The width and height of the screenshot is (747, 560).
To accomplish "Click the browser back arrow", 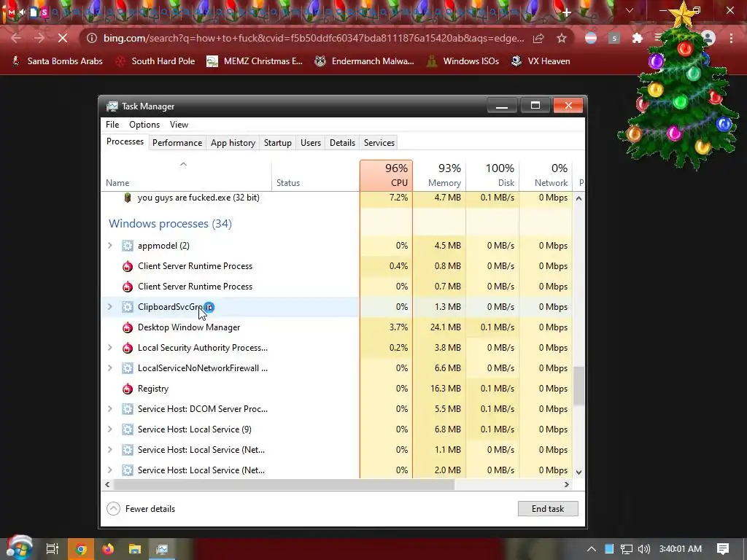I will 16,38.
